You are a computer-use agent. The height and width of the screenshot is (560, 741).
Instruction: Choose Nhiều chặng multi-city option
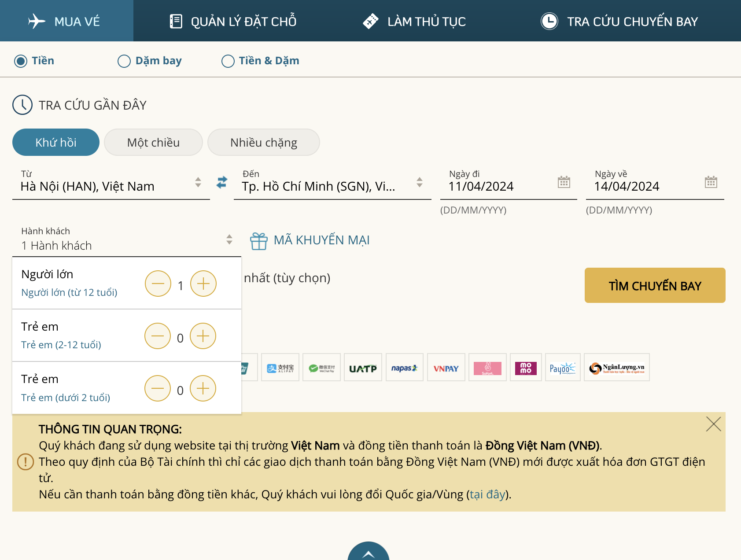tap(264, 142)
